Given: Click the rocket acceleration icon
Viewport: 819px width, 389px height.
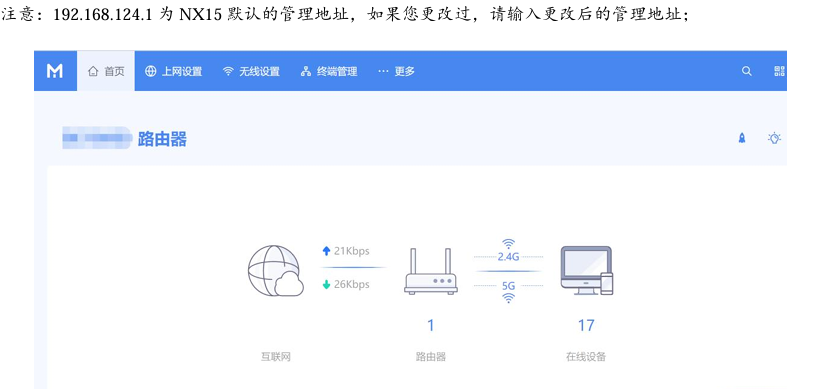Looking at the screenshot, I should (x=742, y=138).
